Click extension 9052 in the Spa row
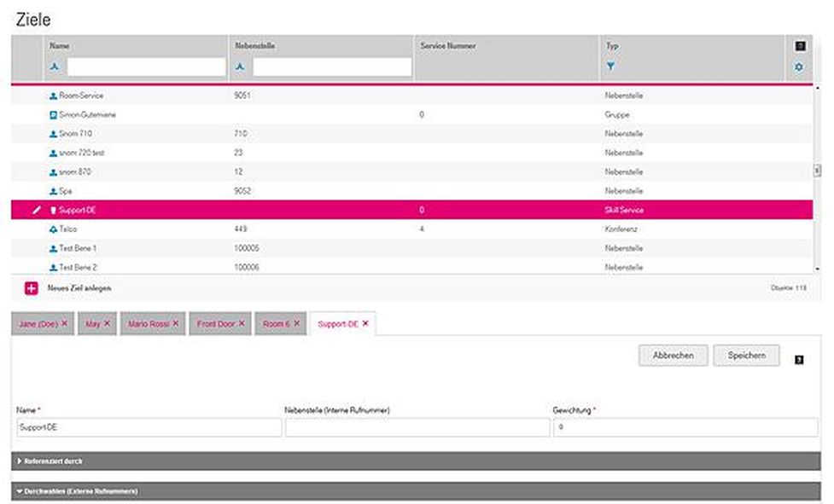Screen dimensions: 834x504 pyautogui.click(x=242, y=191)
